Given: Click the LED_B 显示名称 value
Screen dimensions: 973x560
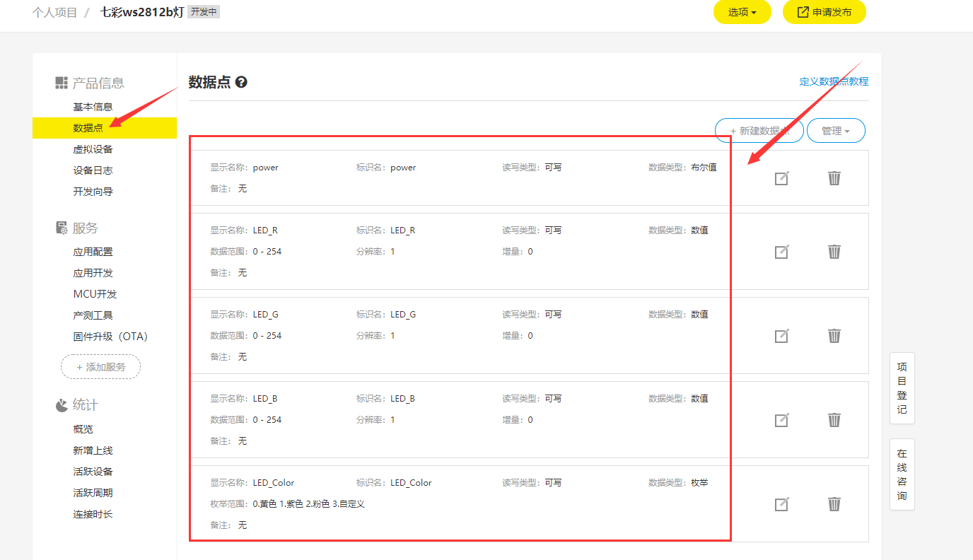Looking at the screenshot, I should pyautogui.click(x=265, y=399).
